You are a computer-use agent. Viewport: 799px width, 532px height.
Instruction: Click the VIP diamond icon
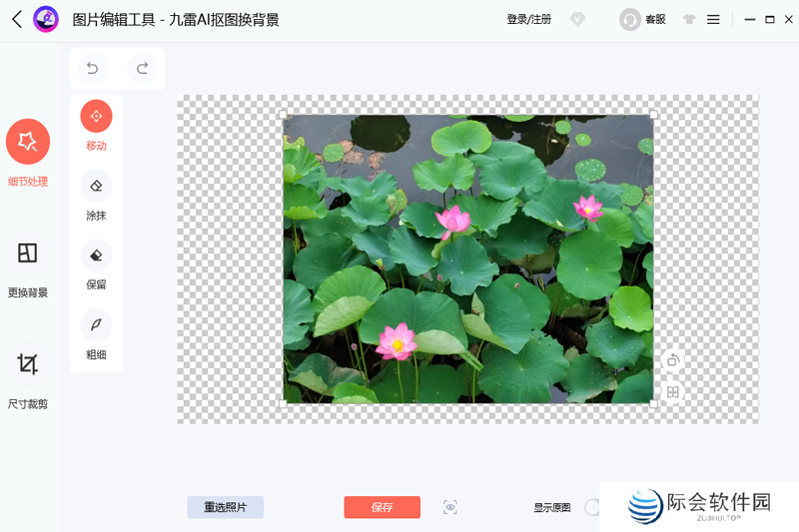coord(577,19)
